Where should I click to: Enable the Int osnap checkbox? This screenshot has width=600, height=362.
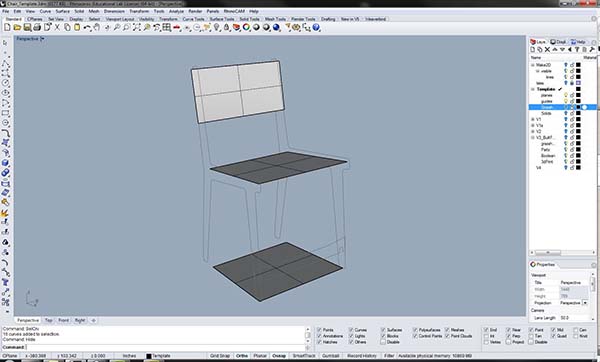(486, 336)
